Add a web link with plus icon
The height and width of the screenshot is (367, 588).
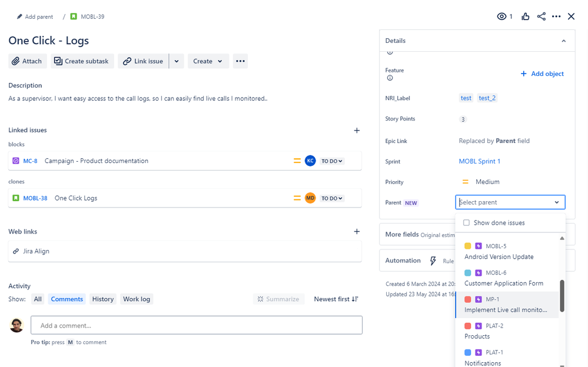click(x=357, y=232)
